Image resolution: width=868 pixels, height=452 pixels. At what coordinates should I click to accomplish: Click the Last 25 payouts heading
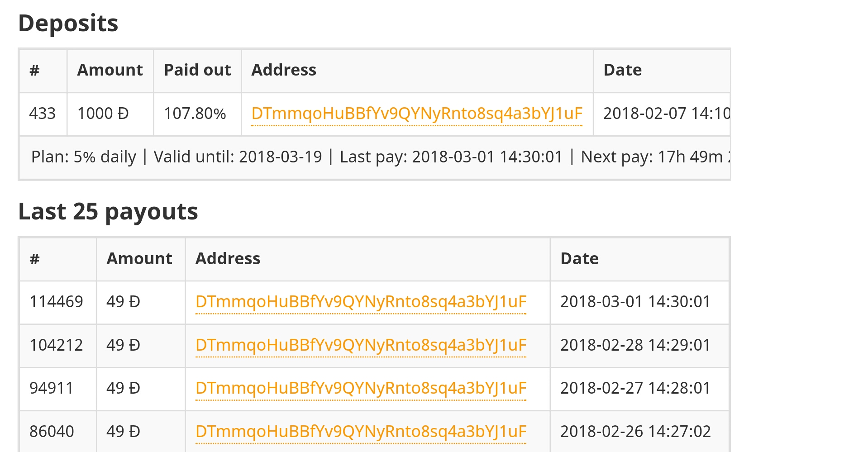pos(108,212)
